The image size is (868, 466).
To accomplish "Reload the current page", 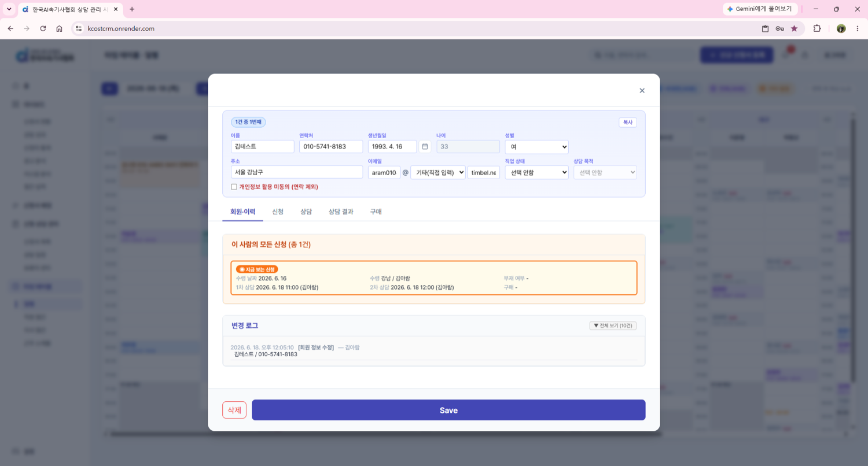I will click(x=43, y=28).
